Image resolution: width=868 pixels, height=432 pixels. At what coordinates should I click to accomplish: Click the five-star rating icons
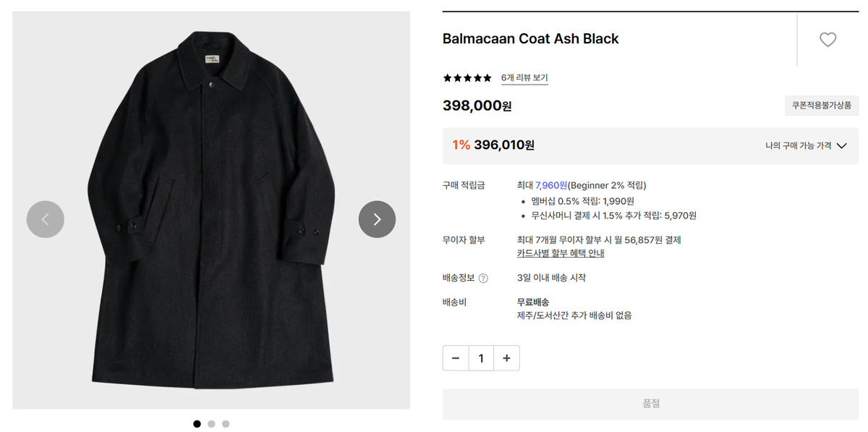click(x=467, y=77)
